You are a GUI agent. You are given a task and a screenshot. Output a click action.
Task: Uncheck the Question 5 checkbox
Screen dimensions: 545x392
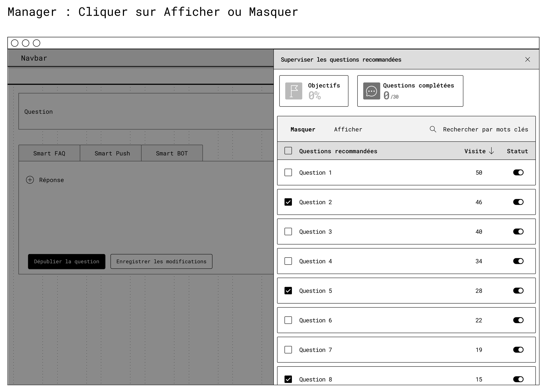click(288, 291)
